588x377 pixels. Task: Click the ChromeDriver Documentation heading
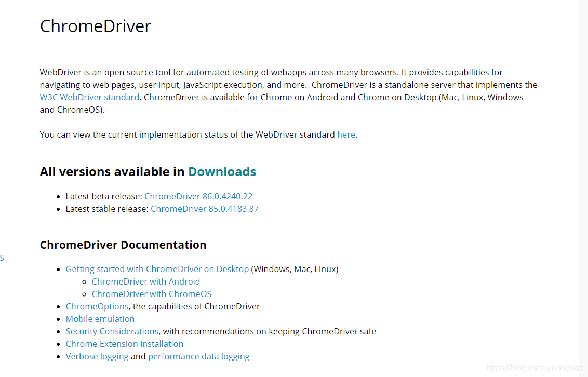(x=123, y=245)
